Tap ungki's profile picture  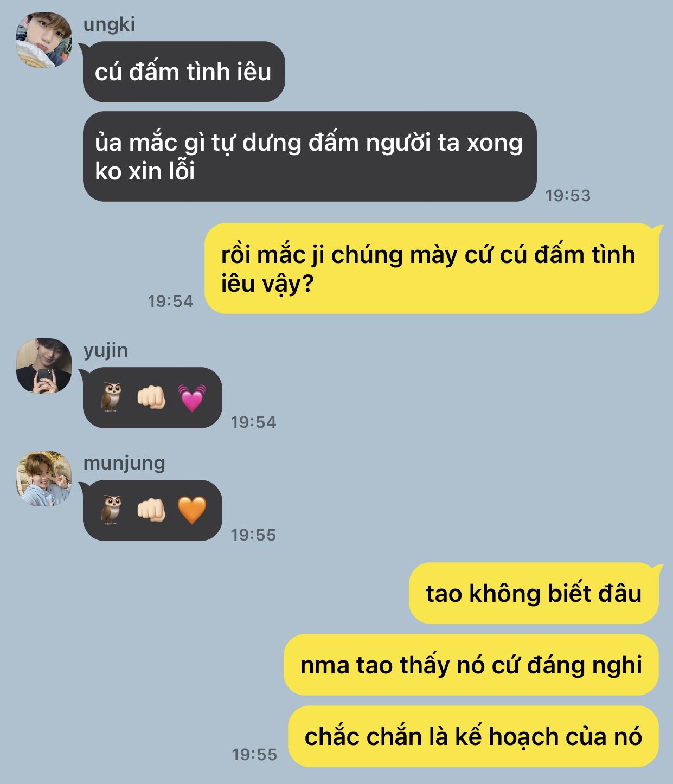(44, 40)
